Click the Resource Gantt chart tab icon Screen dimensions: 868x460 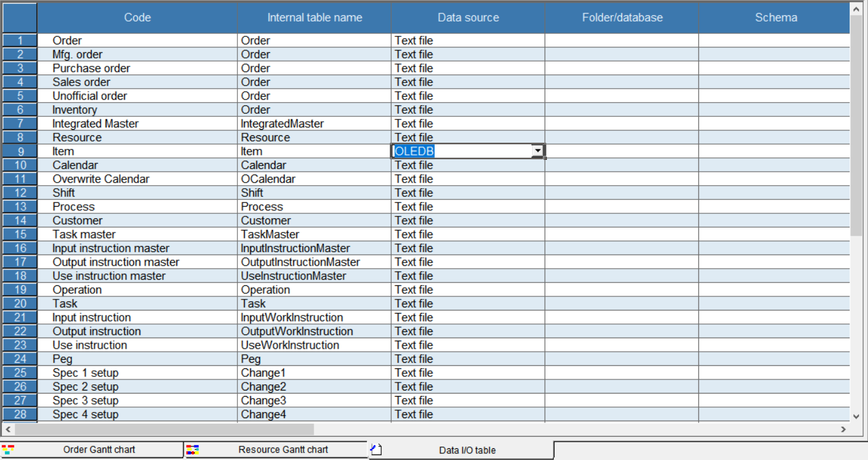click(192, 450)
